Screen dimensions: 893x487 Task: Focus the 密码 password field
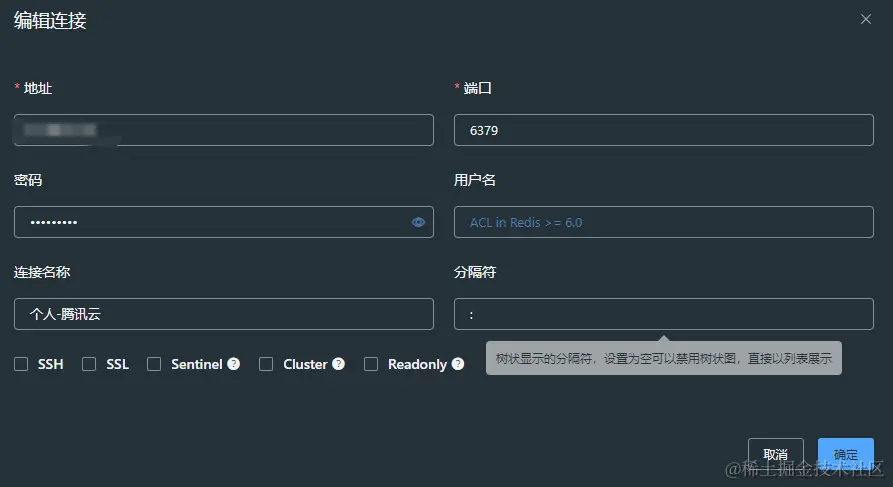[x=224, y=222]
